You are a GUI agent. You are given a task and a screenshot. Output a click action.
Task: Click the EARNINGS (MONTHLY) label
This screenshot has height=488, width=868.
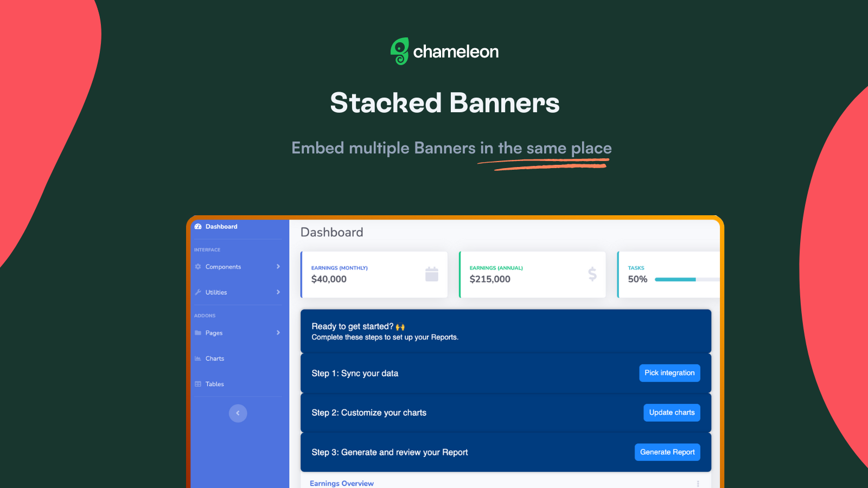tap(339, 268)
